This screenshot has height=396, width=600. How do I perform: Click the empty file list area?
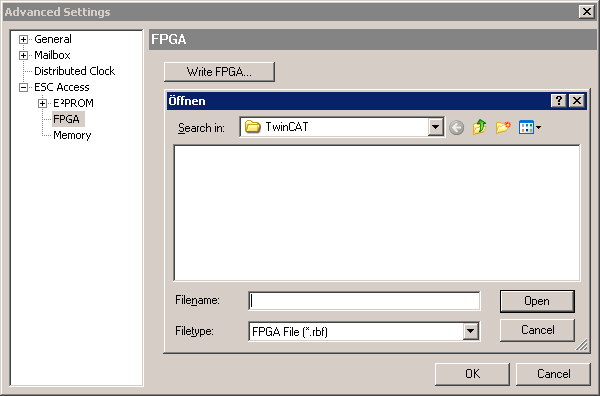coord(377,213)
